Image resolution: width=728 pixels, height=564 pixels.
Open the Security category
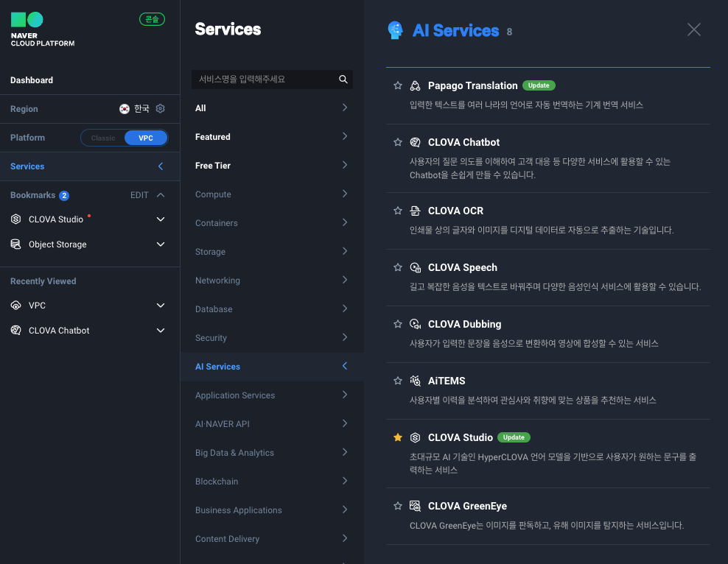tap(272, 338)
